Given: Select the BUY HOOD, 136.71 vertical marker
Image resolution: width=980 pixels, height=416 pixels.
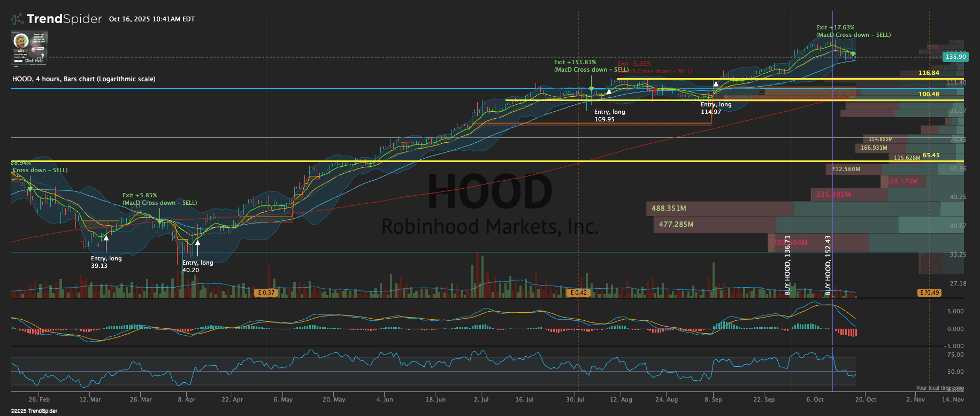Looking at the screenshot, I should click(x=787, y=265).
